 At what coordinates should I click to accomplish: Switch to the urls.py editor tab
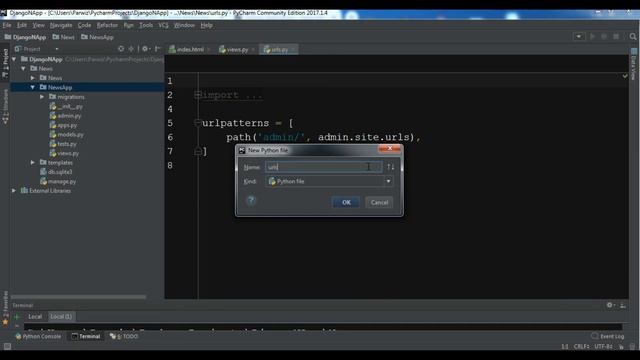pos(278,49)
